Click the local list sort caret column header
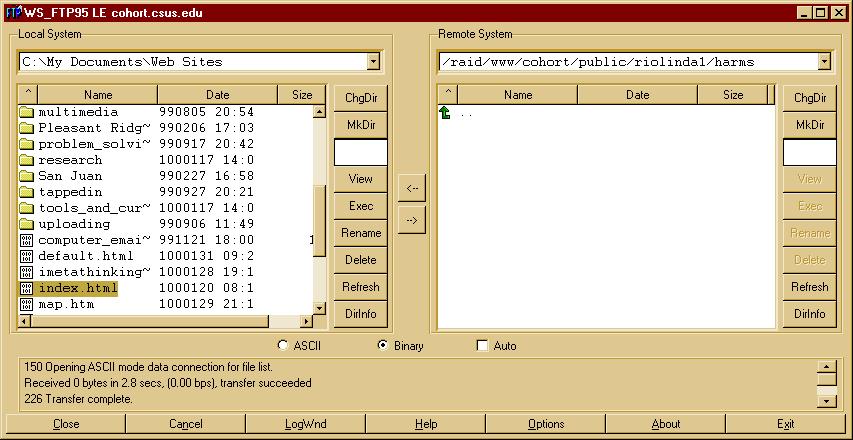Viewport: 853px width, 440px height. tap(28, 95)
